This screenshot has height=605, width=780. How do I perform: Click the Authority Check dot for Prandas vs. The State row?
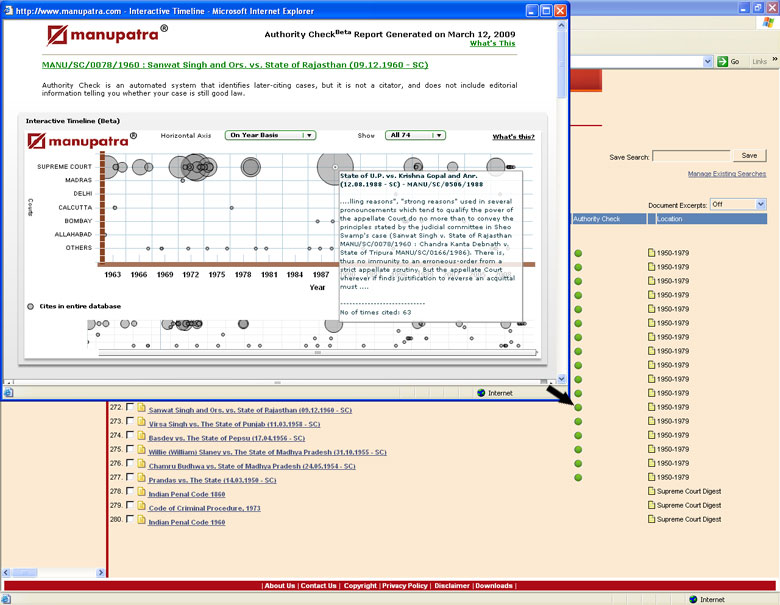pyautogui.click(x=578, y=478)
